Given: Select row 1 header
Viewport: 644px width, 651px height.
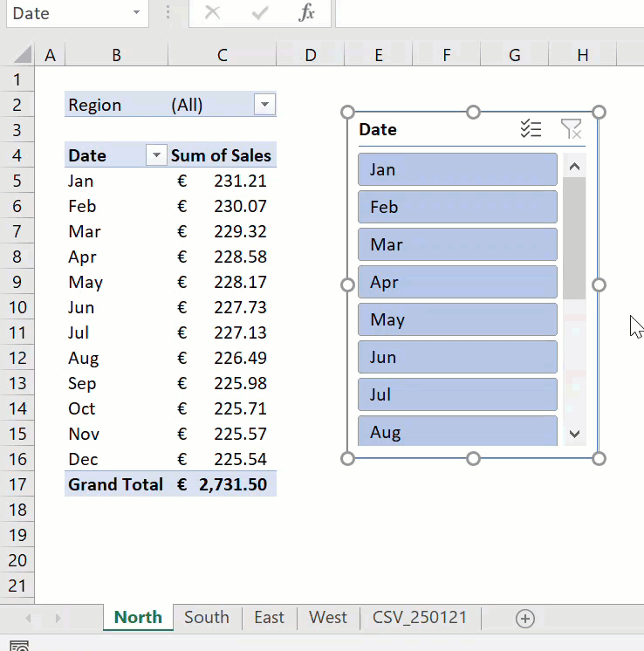Looking at the screenshot, I should point(17,79).
